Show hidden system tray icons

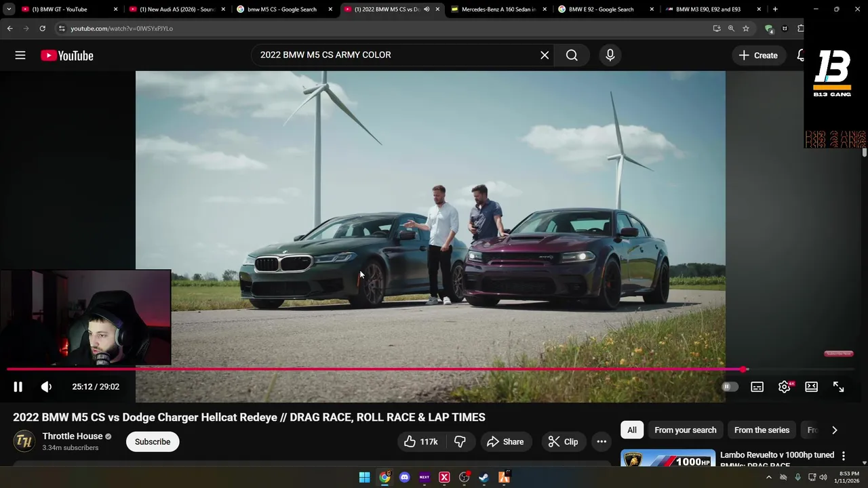pos(768,477)
